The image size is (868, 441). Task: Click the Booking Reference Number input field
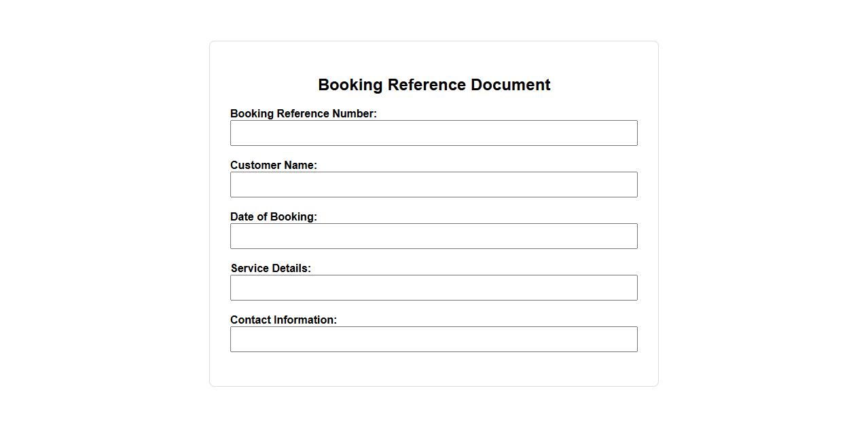tap(433, 133)
